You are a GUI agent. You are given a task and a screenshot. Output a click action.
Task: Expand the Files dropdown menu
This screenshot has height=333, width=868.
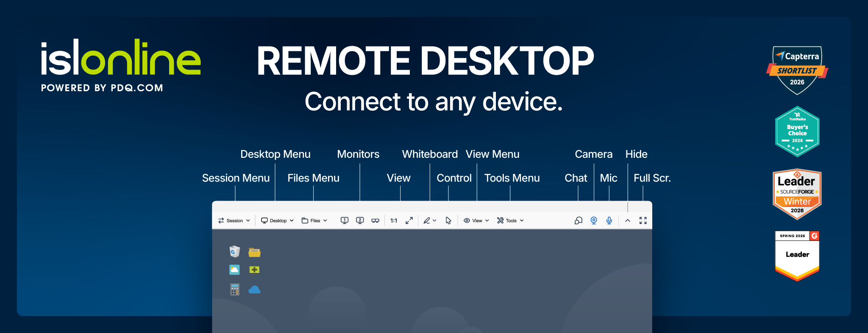(314, 221)
